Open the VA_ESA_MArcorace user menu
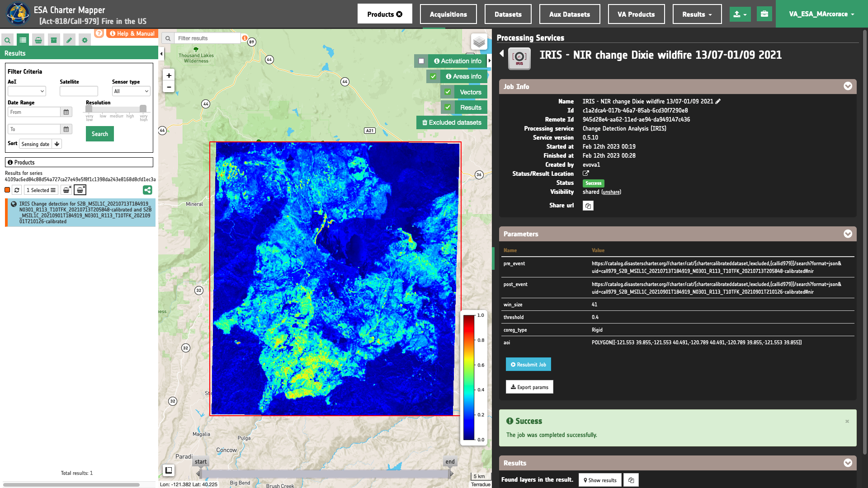868x488 pixels. [821, 14]
